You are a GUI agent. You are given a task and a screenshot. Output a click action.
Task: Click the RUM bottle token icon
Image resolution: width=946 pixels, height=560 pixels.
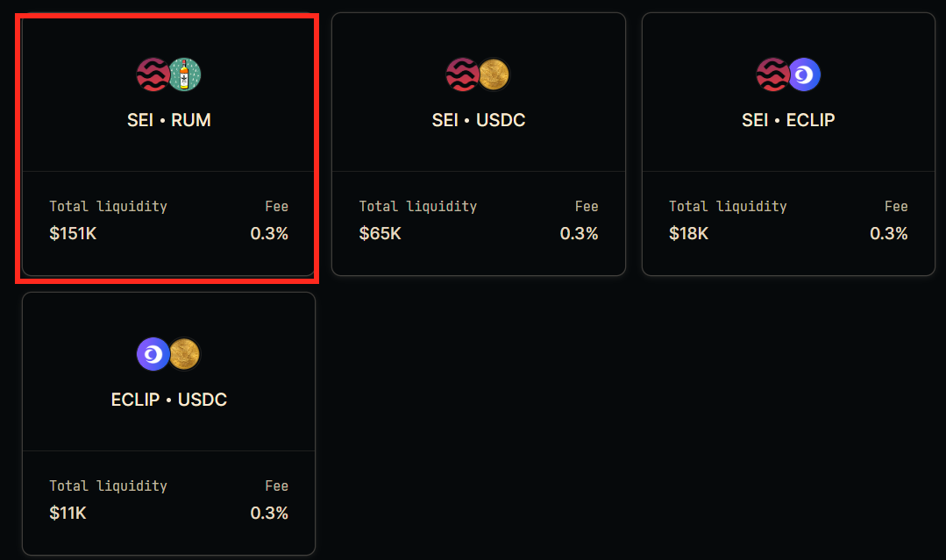point(185,74)
